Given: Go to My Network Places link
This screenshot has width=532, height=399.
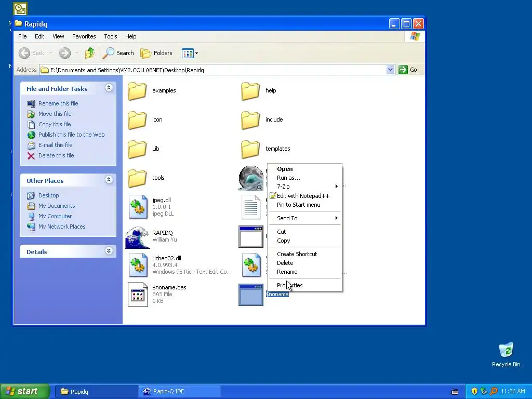Looking at the screenshot, I should pos(62,227).
